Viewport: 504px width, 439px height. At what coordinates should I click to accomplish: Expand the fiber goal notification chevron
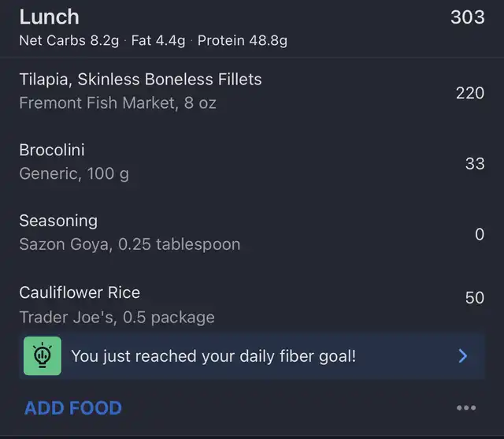click(x=463, y=355)
